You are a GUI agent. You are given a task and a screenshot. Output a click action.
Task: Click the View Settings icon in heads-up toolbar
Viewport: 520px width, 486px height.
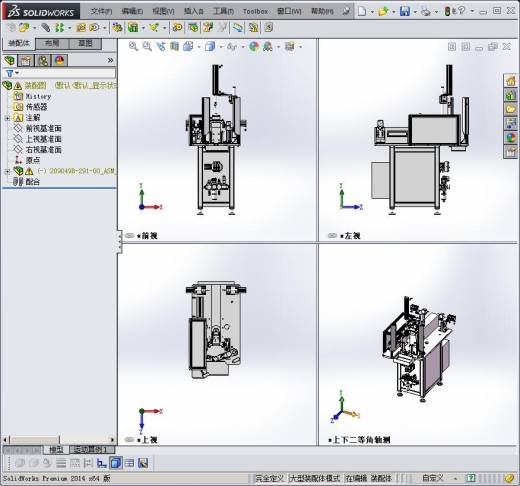(x=289, y=46)
